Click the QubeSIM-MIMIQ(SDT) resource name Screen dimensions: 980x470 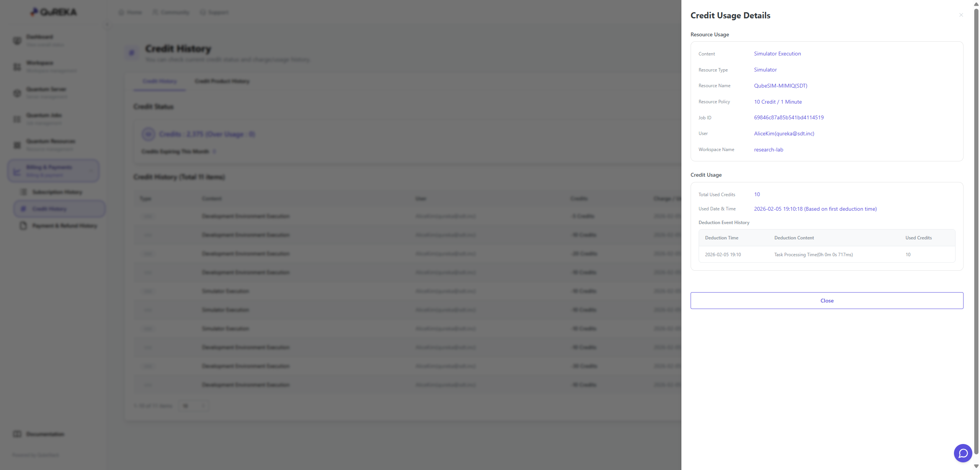pos(781,86)
